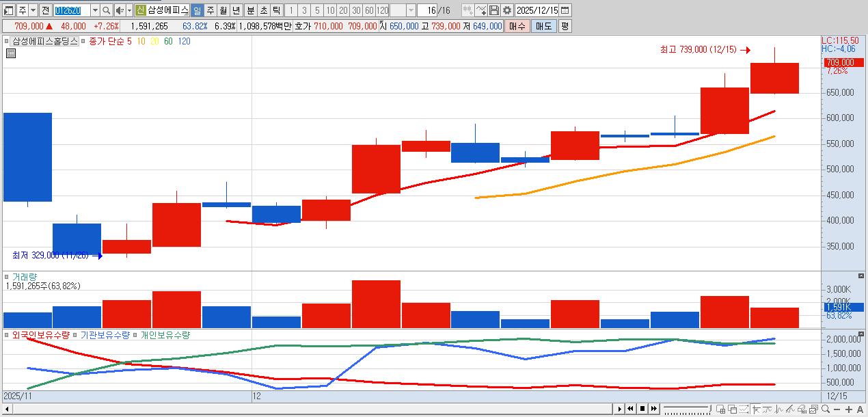Click the stop button in bottom bar

pyautogui.click(x=642, y=409)
